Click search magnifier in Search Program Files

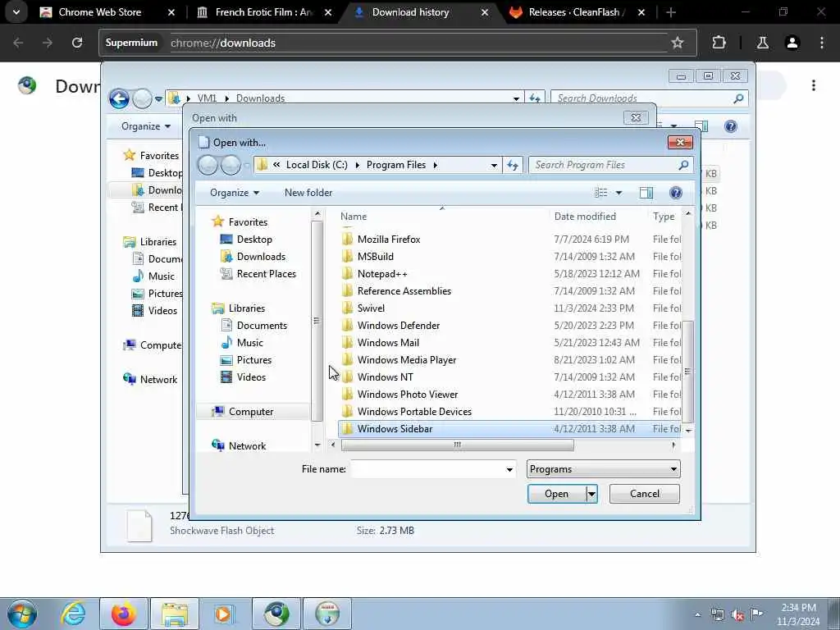683,165
